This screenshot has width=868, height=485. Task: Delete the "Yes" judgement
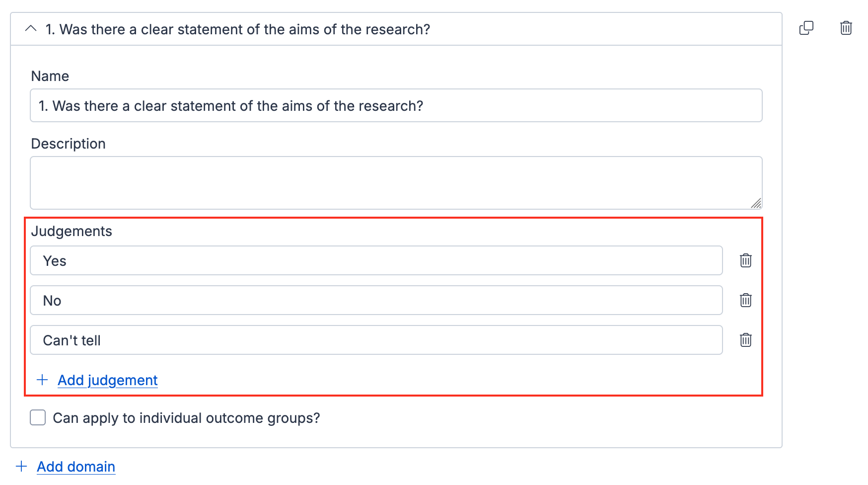(x=745, y=260)
